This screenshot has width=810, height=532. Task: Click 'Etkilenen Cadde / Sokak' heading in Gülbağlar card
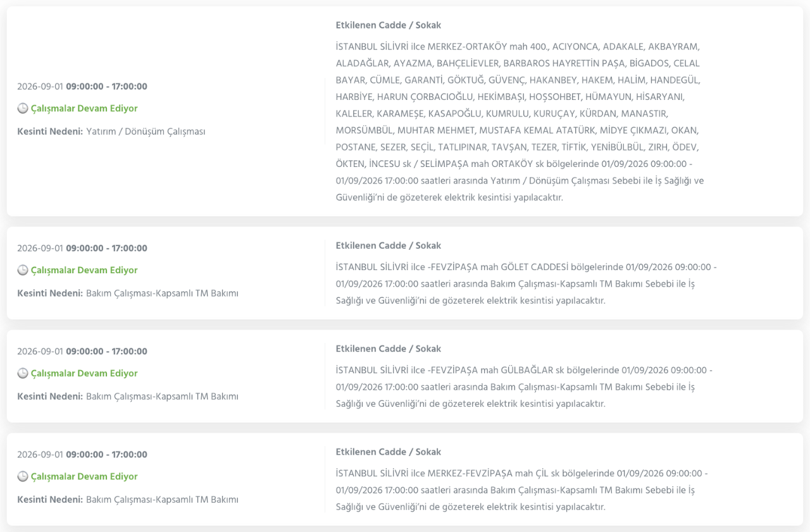(389, 349)
